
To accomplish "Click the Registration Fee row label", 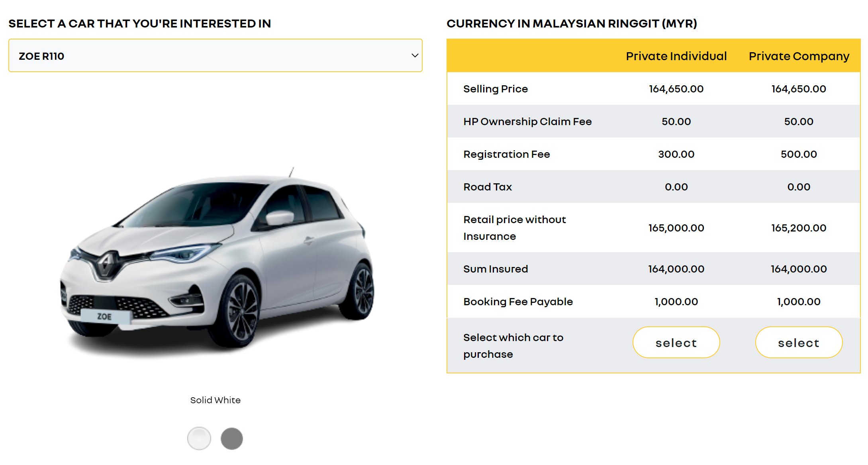I will [506, 154].
